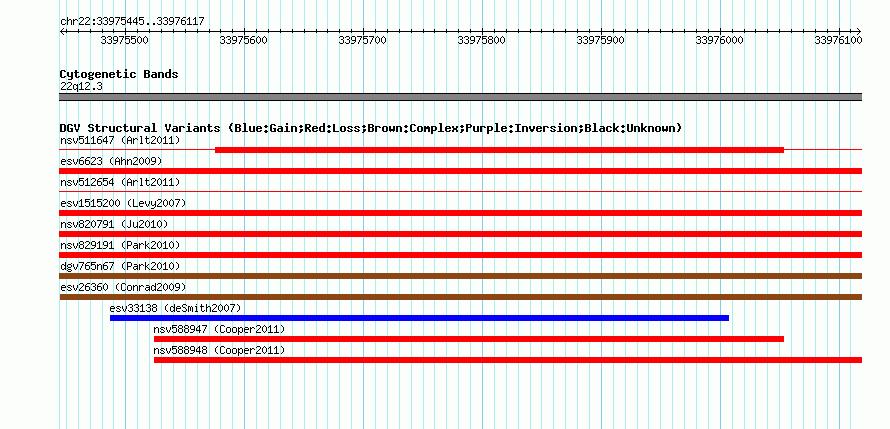Open the esv33138 (deSmith2007) variant label
The width and height of the screenshot is (890, 429).
pos(175,308)
